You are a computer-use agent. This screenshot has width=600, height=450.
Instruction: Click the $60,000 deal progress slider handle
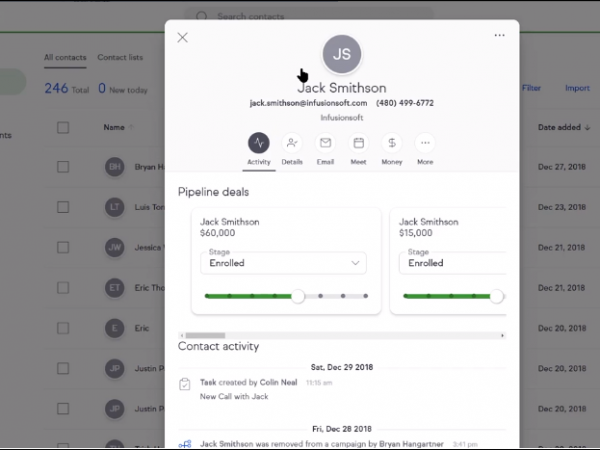click(x=297, y=296)
